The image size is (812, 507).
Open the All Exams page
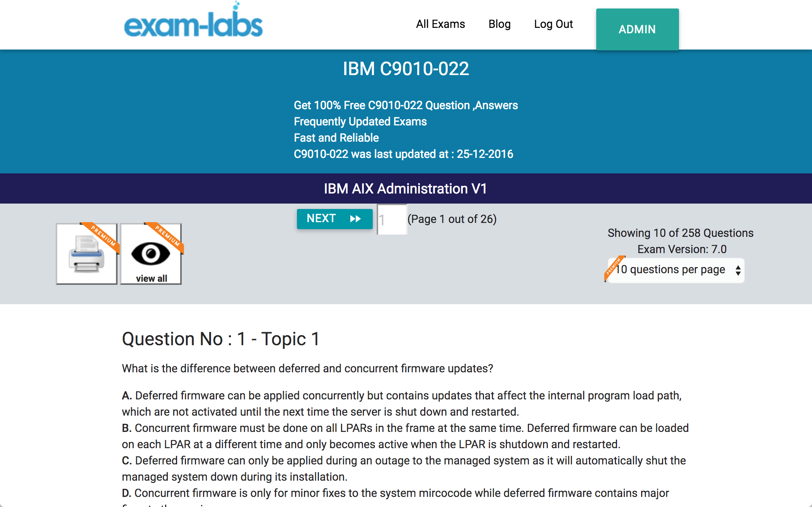point(440,24)
